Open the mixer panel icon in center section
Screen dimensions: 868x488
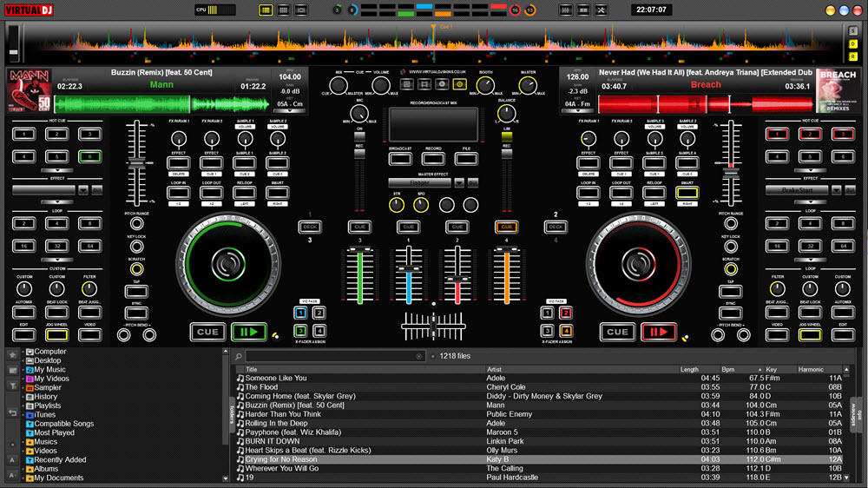pos(406,84)
